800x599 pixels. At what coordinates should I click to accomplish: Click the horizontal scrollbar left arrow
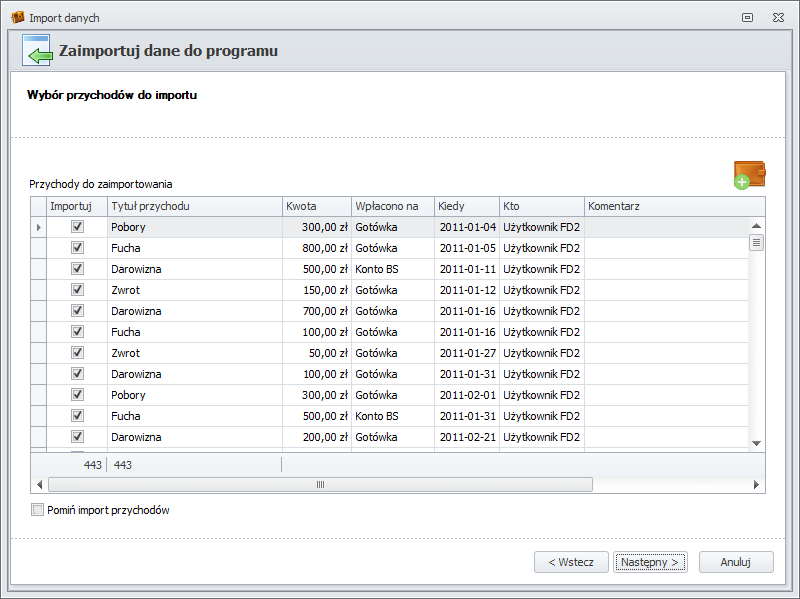pos(39,484)
